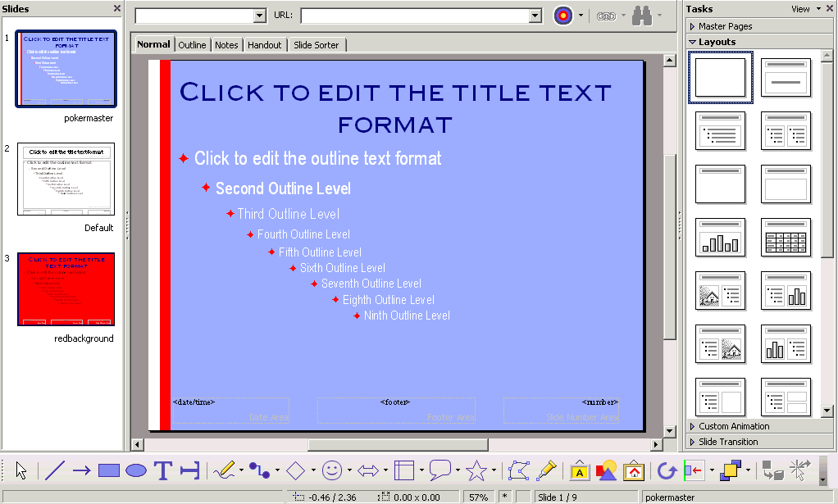Expand the Slide Transition section
Image resolution: width=838 pixels, height=504 pixels.
click(759, 442)
